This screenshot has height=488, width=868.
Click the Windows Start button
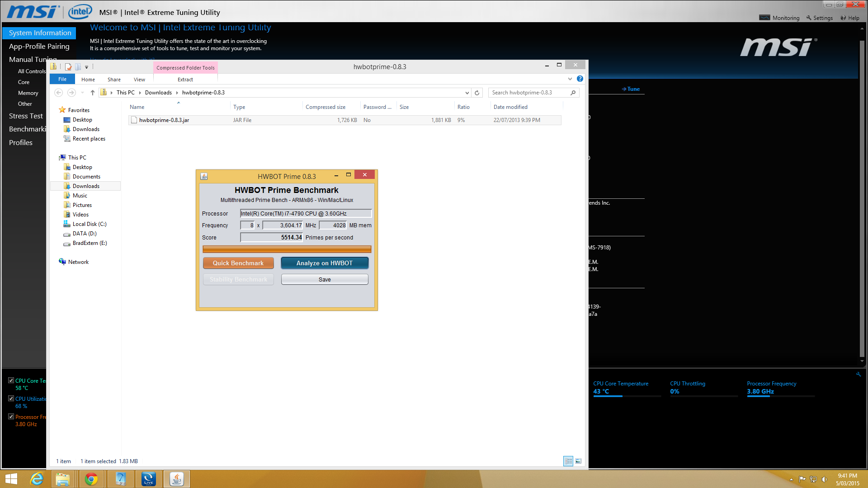[x=11, y=479]
